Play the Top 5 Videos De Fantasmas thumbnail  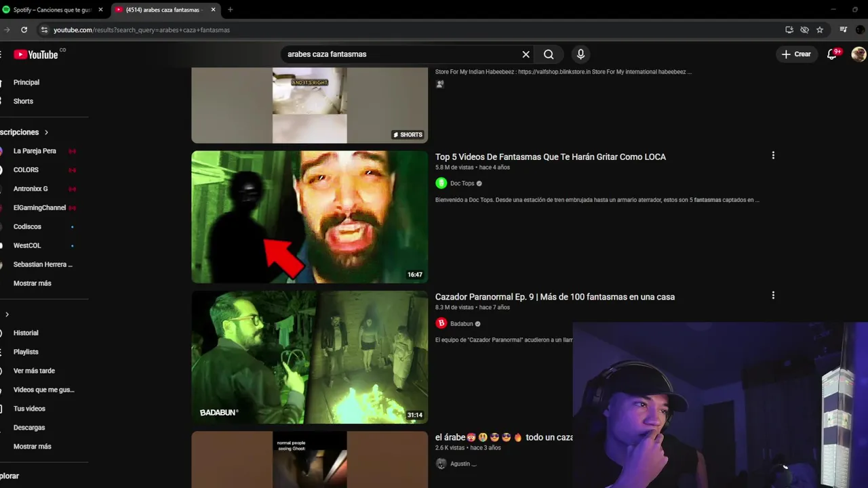tap(310, 217)
